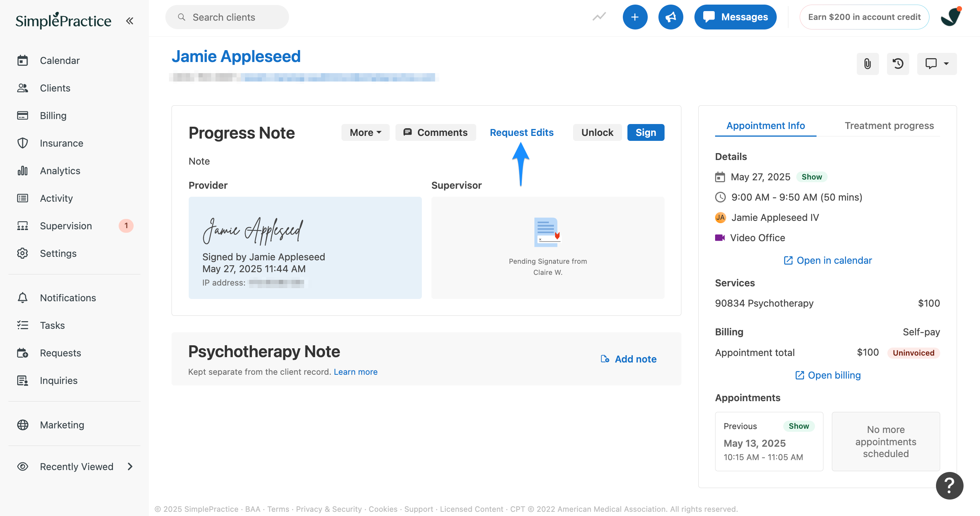
Task: Click the analytics trend line icon
Action: tap(599, 17)
